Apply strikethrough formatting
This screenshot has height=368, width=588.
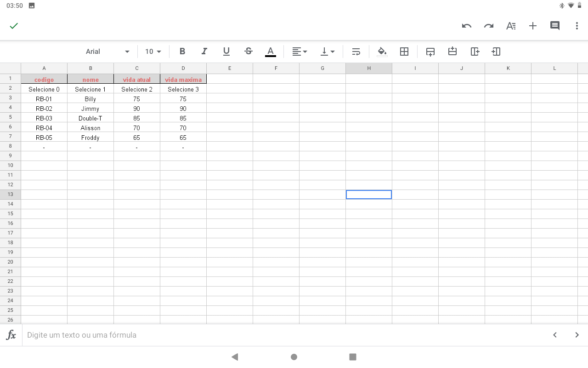249,52
